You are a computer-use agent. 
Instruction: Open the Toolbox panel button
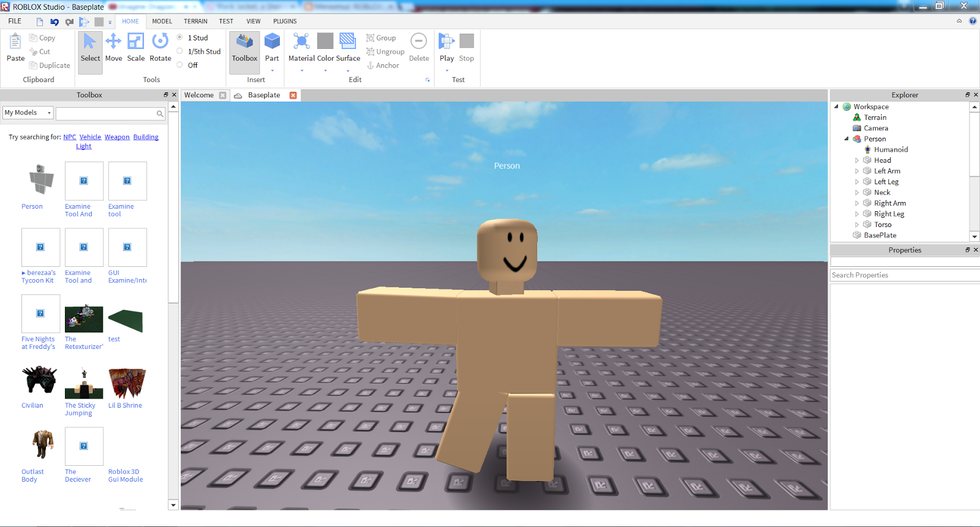pyautogui.click(x=244, y=48)
